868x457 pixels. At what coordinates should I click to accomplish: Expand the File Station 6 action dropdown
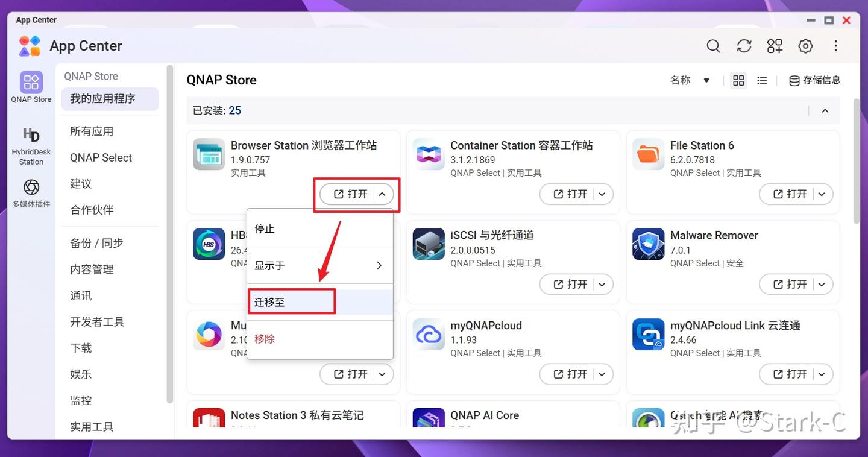click(x=822, y=194)
